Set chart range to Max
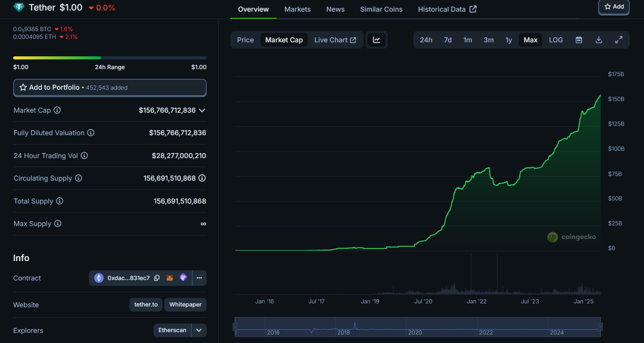 (531, 40)
